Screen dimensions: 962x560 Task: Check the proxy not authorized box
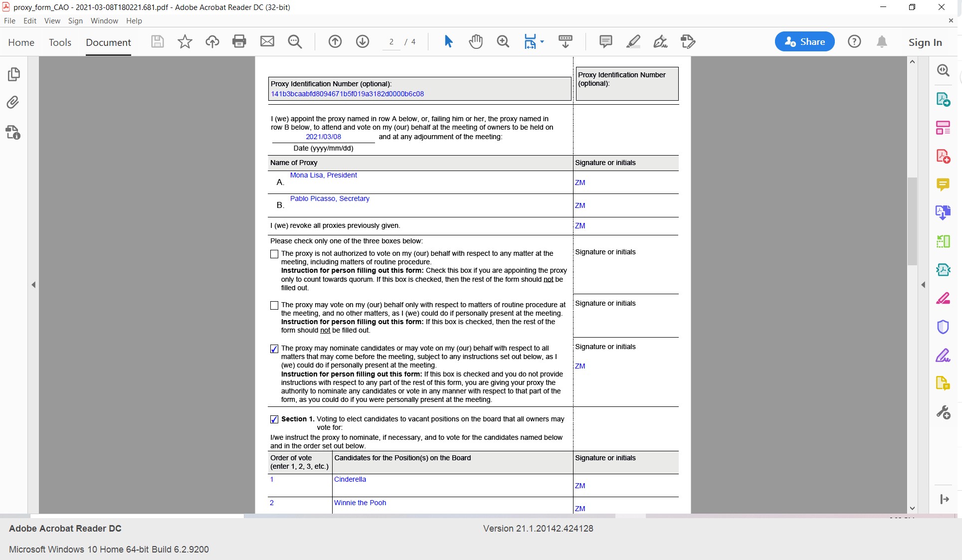click(x=274, y=254)
